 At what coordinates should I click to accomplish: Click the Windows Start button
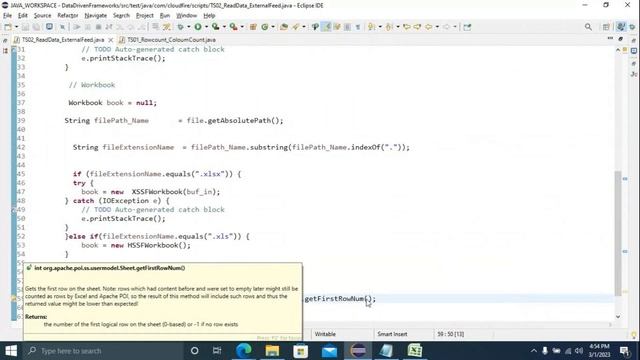[11, 351]
